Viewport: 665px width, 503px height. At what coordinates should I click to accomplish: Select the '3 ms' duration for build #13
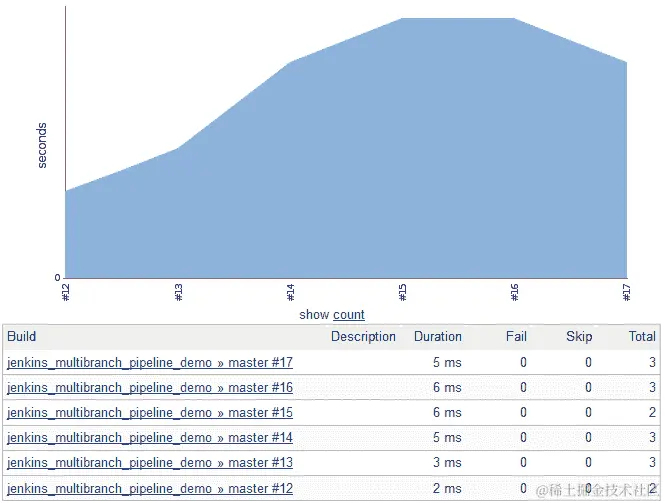pyautogui.click(x=447, y=463)
